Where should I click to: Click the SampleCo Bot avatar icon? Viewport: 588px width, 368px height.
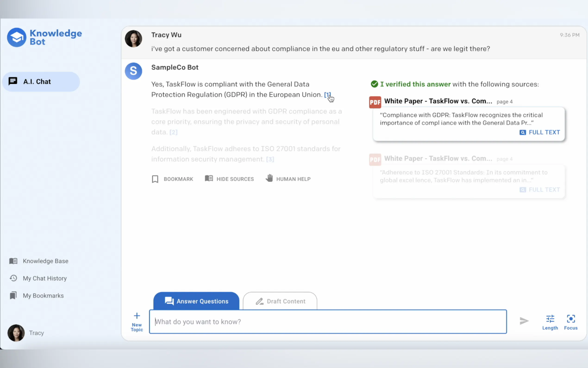point(133,71)
